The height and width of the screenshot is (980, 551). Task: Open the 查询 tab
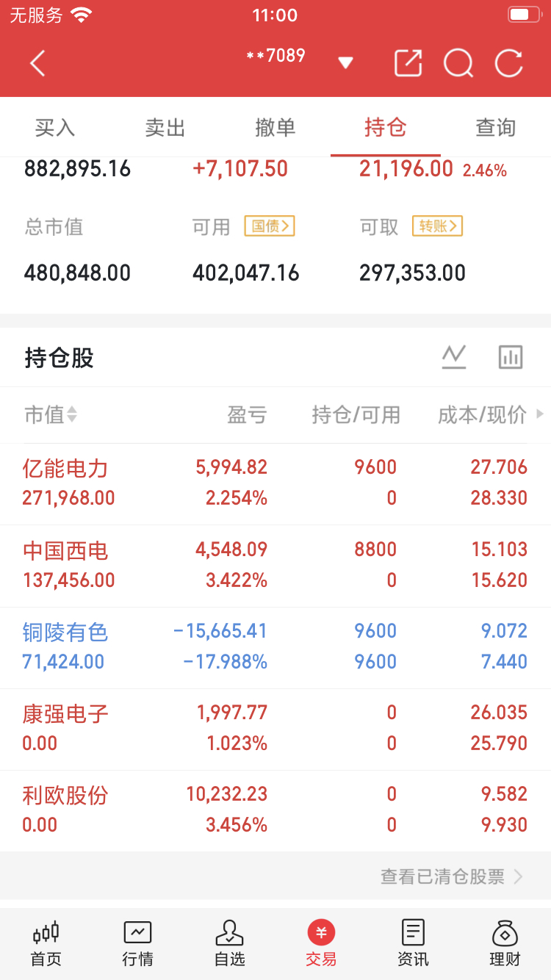coord(496,128)
